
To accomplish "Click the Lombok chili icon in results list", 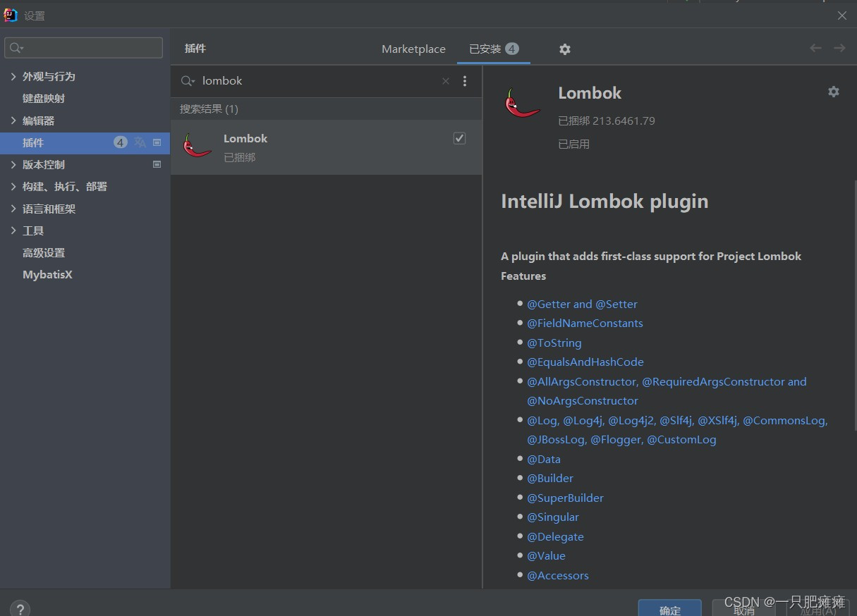I will [197, 145].
